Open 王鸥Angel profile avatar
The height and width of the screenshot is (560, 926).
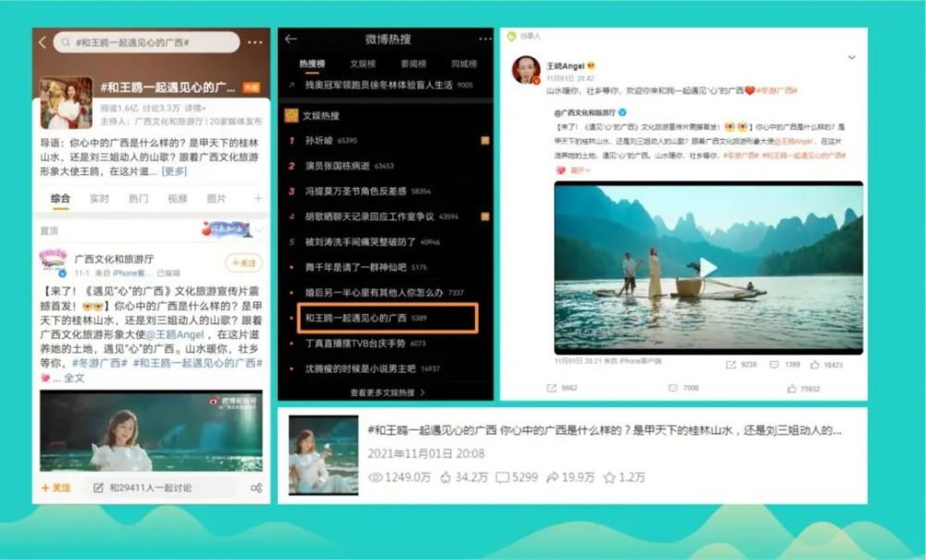pos(526,70)
